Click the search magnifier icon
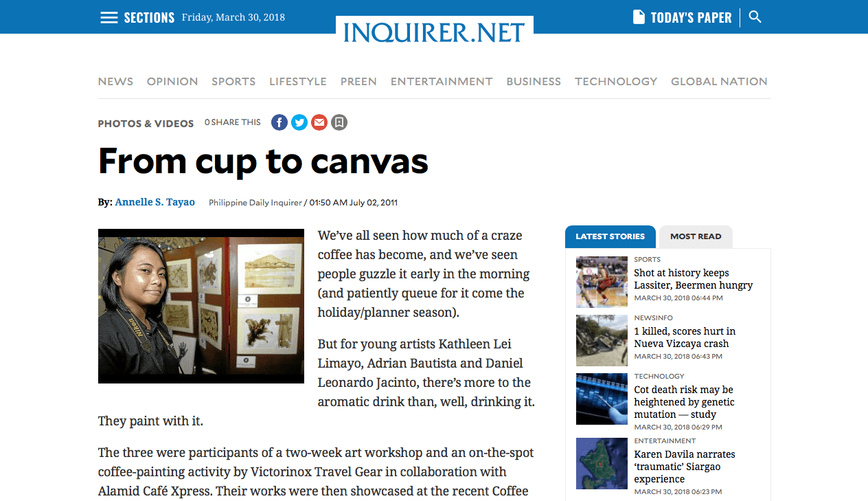868x501 pixels. (755, 17)
